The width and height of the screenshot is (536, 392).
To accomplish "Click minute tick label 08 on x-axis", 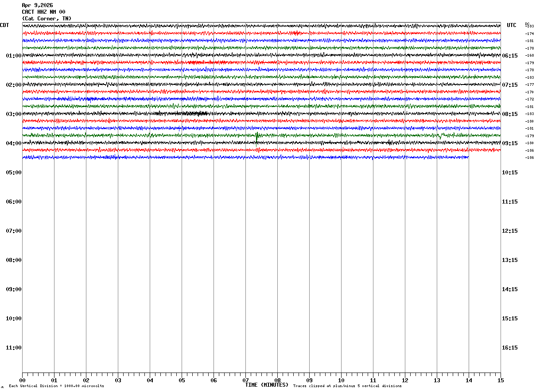I will [x=277, y=380].
